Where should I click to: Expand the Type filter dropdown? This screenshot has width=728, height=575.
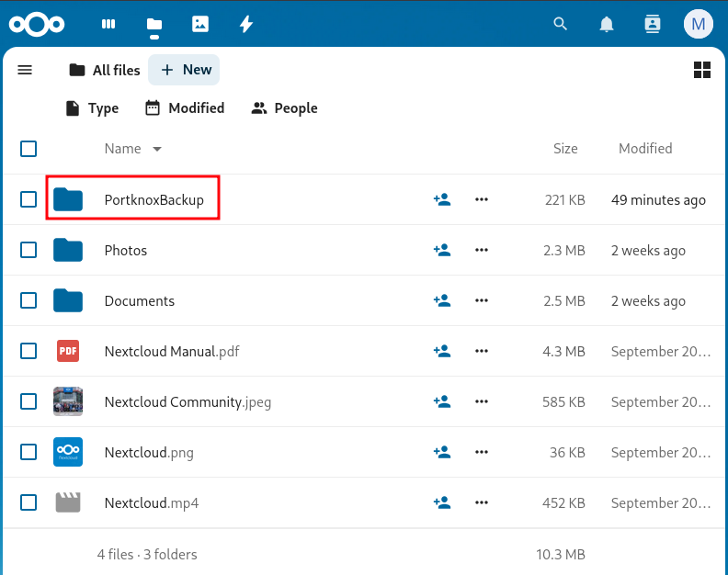click(x=92, y=108)
